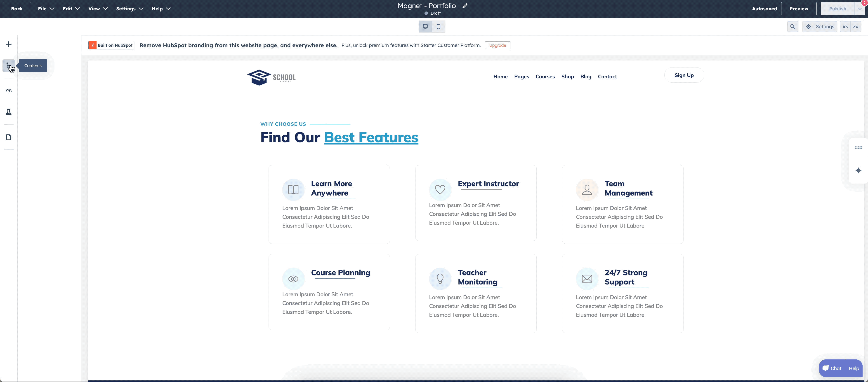Click the pencil icon to rename page
Viewport: 868px width, 382px height.
(465, 6)
